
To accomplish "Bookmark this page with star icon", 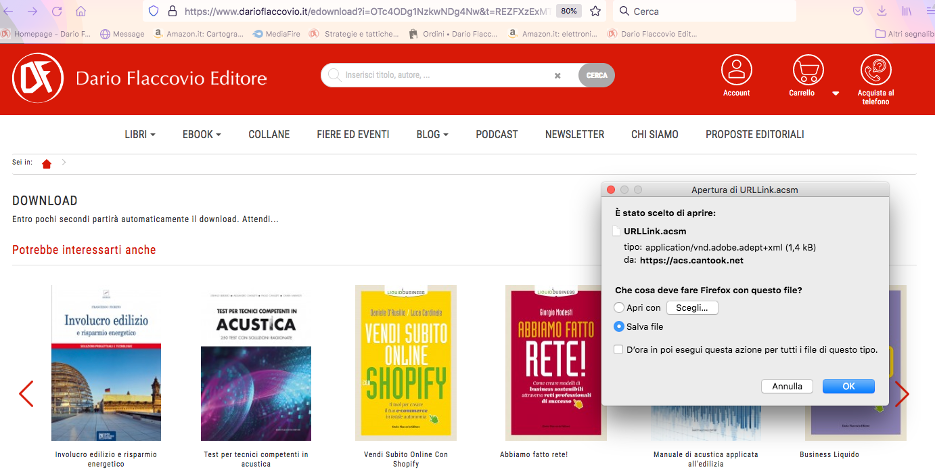I will [x=595, y=11].
